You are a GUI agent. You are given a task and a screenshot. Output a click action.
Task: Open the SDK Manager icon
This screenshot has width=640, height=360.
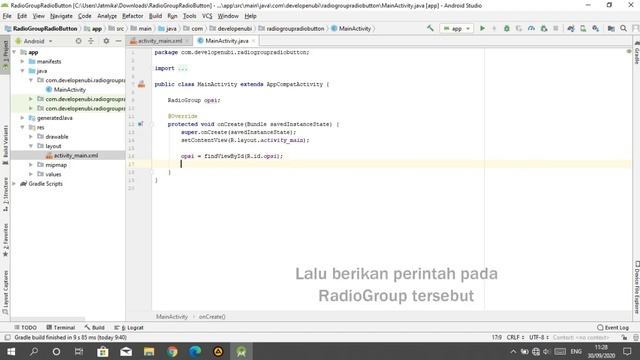596,28
